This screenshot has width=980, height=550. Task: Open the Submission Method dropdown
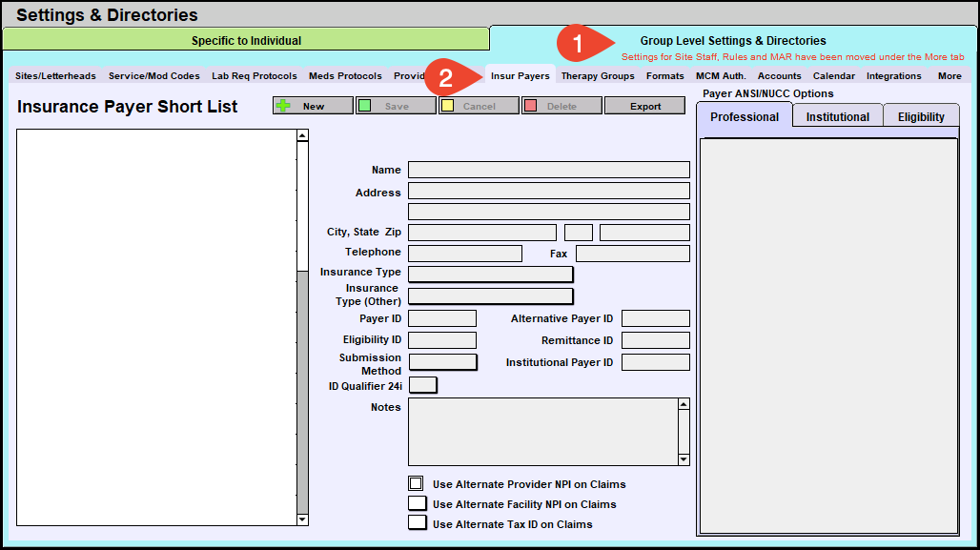442,362
